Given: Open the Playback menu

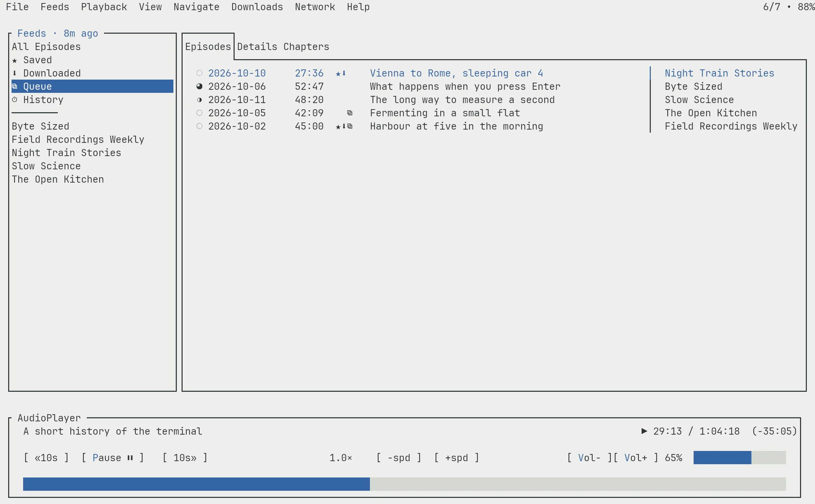Looking at the screenshot, I should click(x=104, y=7).
